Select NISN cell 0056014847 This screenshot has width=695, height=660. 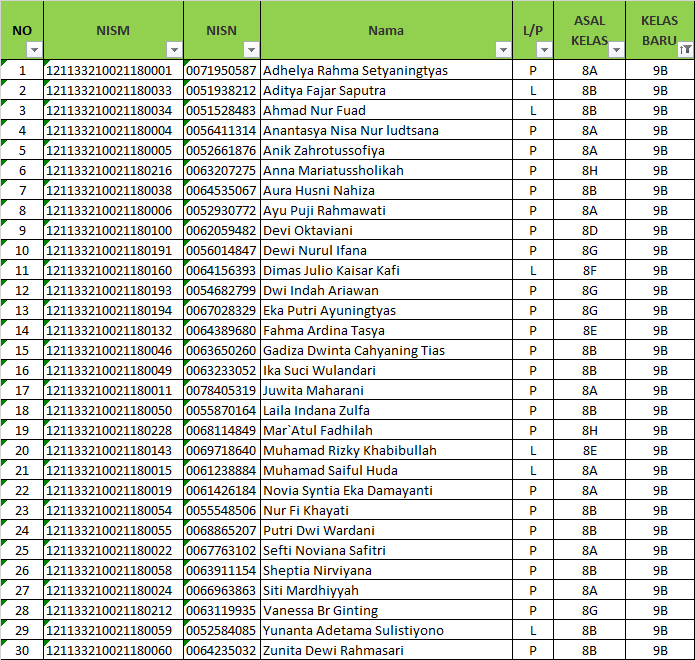tap(221, 250)
